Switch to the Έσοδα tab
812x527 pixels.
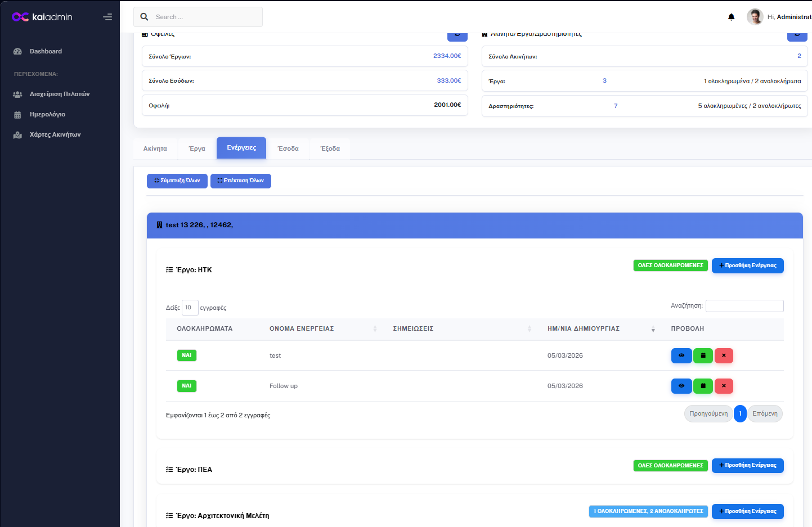(x=288, y=148)
